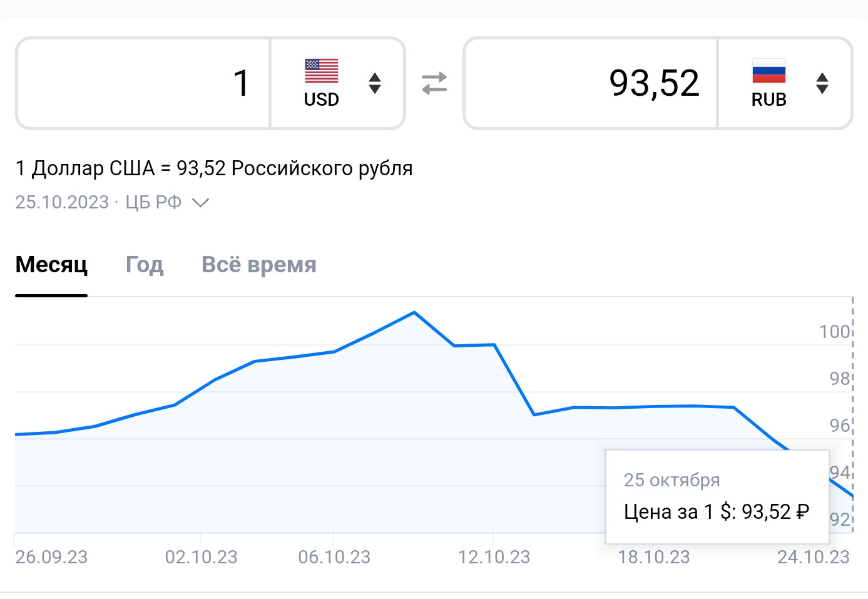Click the chart peak near 10 October
This screenshot has height=599, width=868.
414,312
